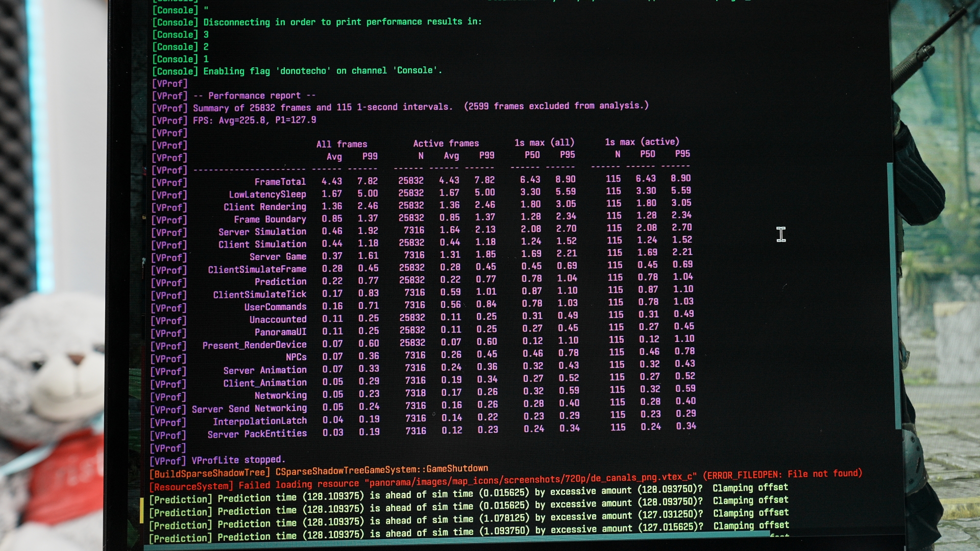Click the 'Enabling flag donotecho' console line
This screenshot has width=980, height=551.
pos(322,71)
